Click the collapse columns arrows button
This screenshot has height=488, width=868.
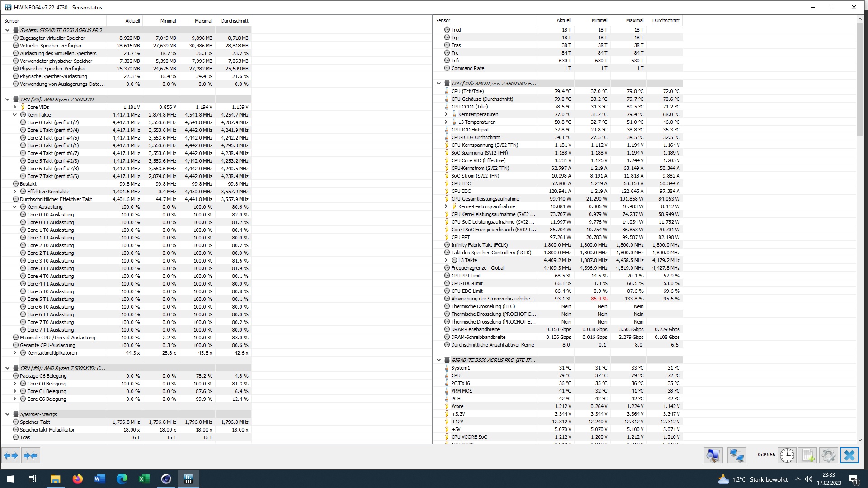[x=30, y=455]
